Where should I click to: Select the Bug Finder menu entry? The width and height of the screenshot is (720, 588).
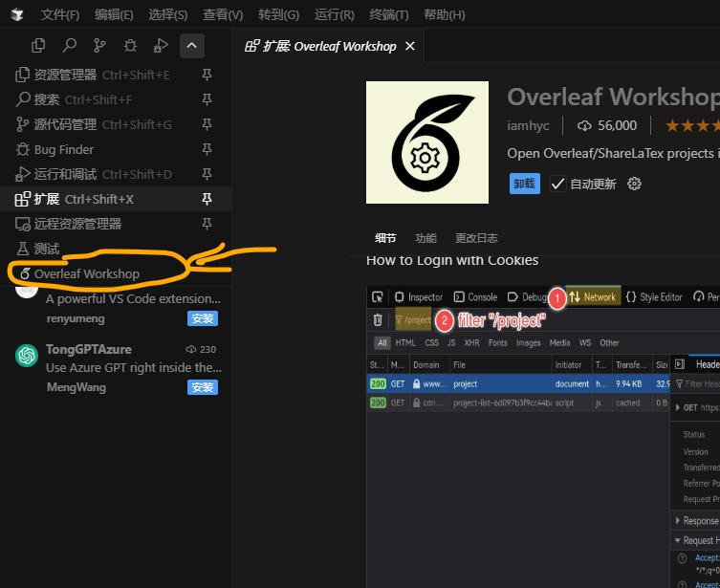coord(116,149)
